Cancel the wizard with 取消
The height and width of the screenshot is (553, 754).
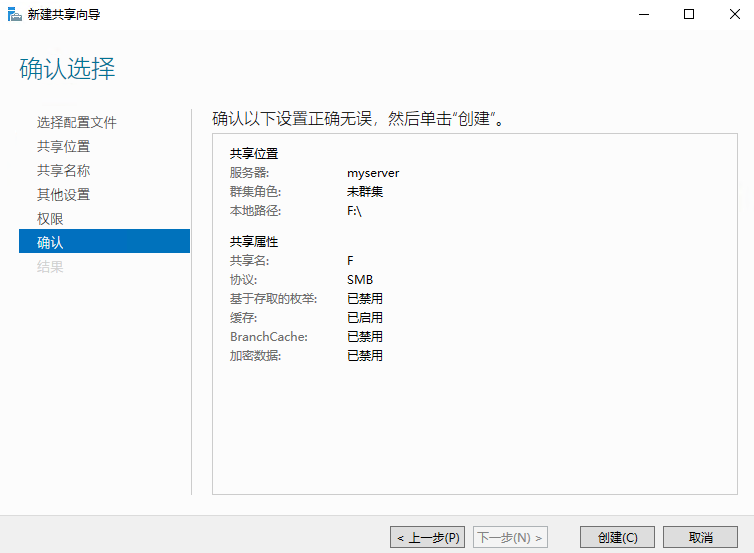(700, 538)
